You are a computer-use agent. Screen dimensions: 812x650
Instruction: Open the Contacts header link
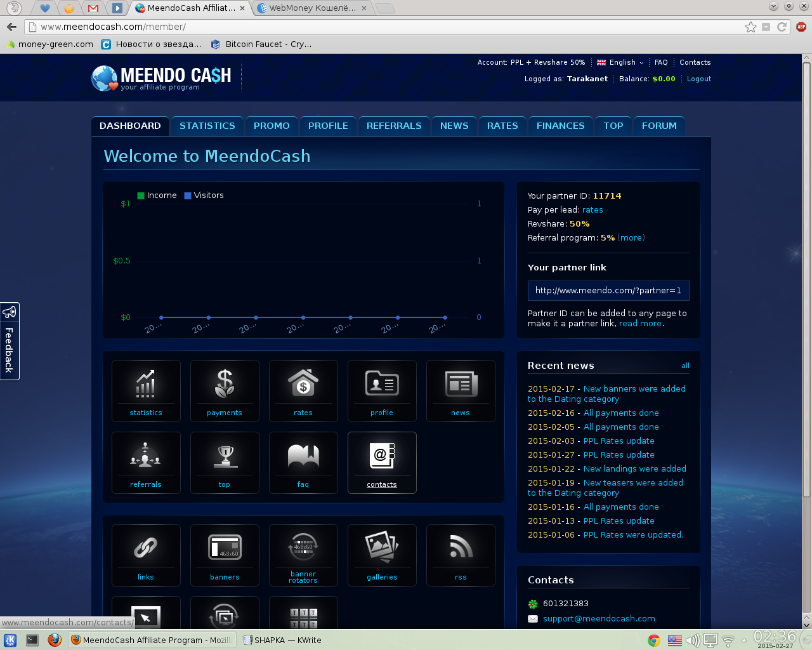tap(695, 62)
